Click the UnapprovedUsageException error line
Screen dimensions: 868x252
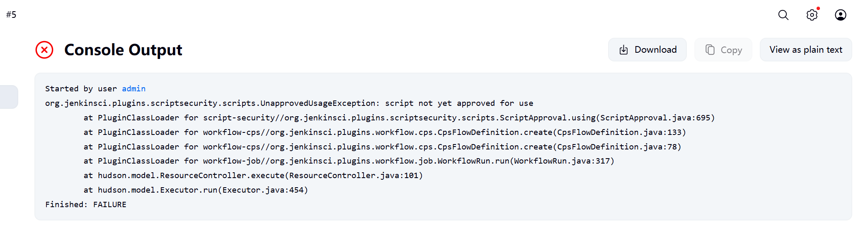(289, 103)
